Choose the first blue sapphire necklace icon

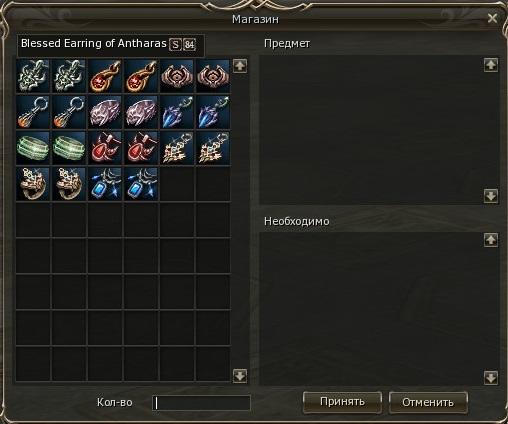pos(105,184)
